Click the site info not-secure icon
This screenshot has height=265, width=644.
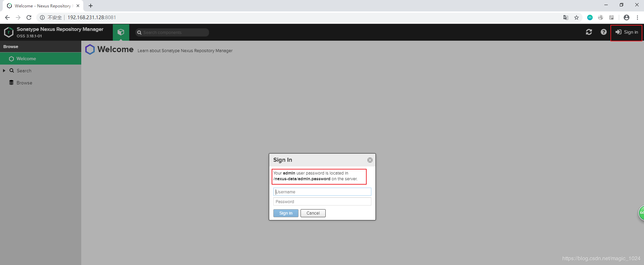42,17
